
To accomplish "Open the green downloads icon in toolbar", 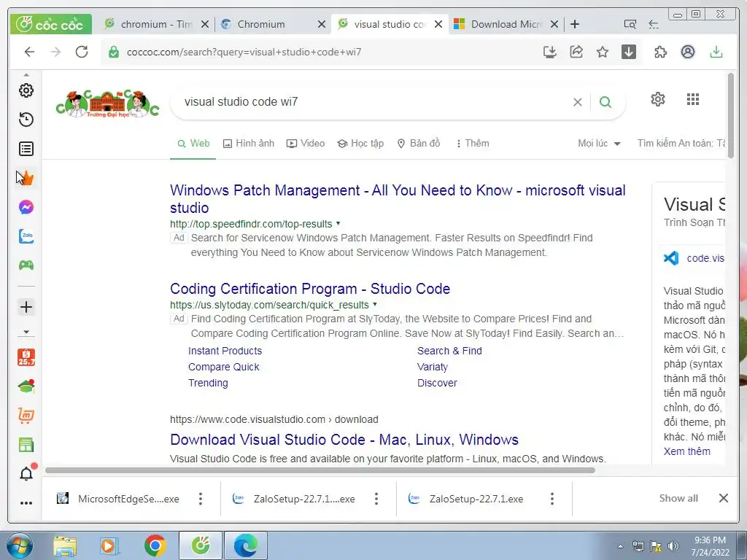I will pyautogui.click(x=716, y=52).
